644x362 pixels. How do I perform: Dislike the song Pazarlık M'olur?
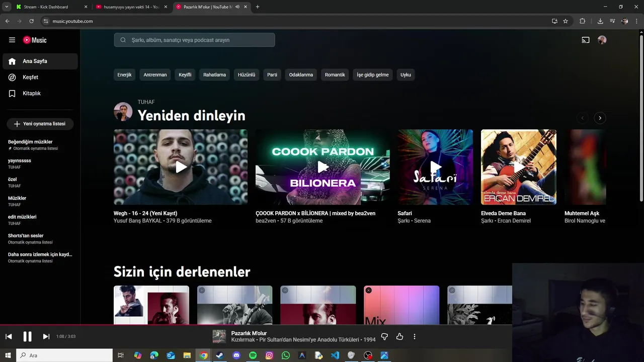(384, 336)
